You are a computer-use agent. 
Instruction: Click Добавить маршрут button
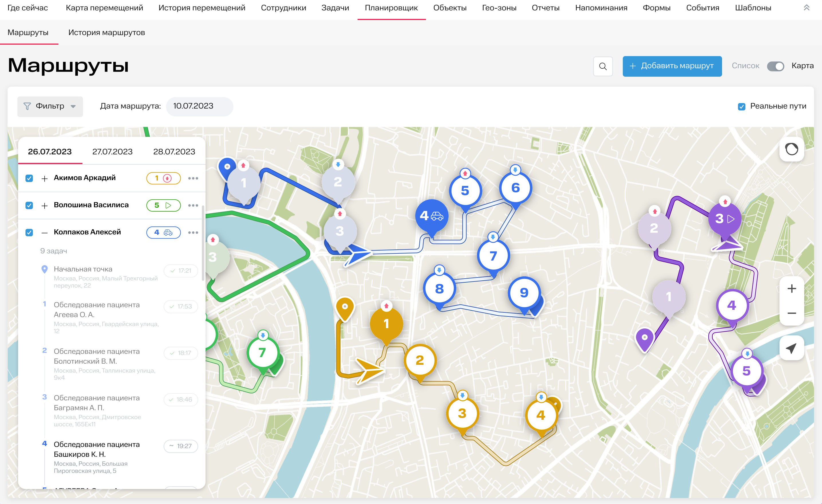coord(672,66)
